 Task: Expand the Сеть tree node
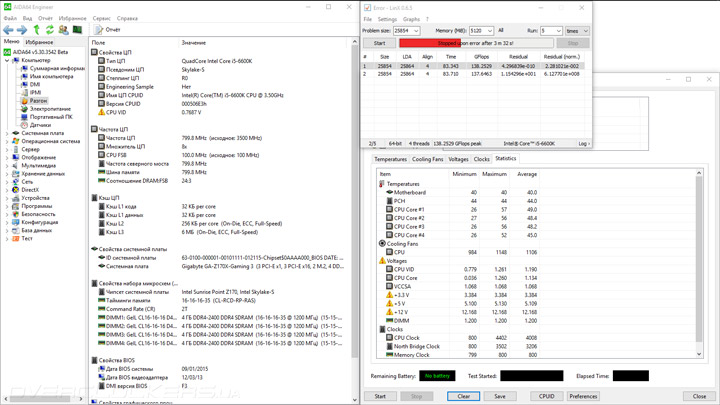point(7,182)
